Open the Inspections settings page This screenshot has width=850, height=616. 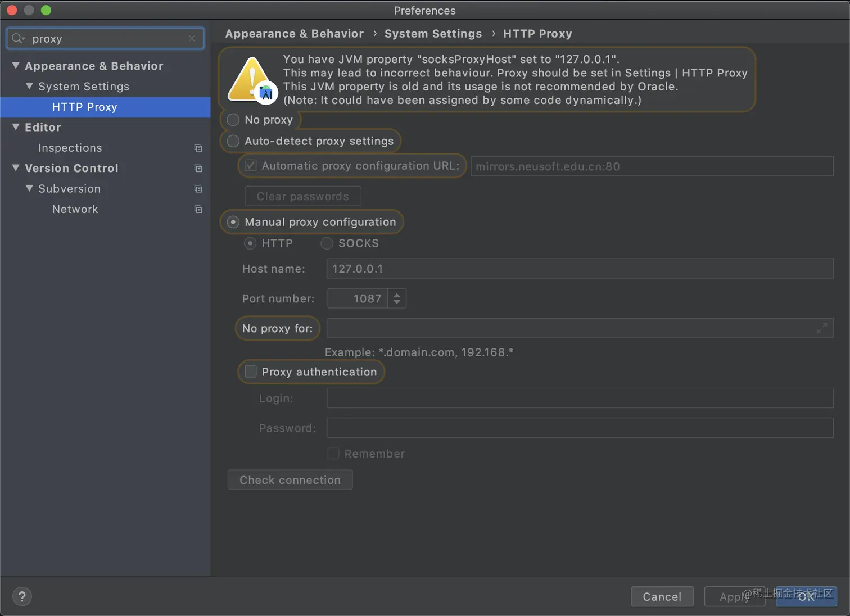point(70,148)
